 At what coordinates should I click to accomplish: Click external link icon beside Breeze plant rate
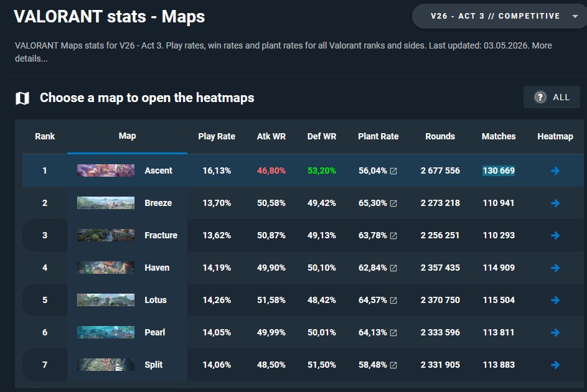pyautogui.click(x=393, y=203)
